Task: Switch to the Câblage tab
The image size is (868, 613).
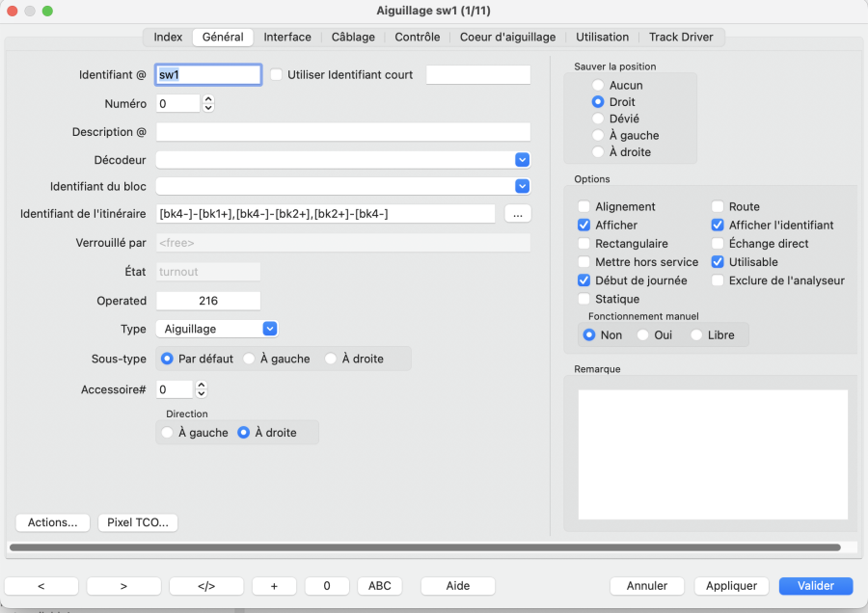Action: click(353, 37)
